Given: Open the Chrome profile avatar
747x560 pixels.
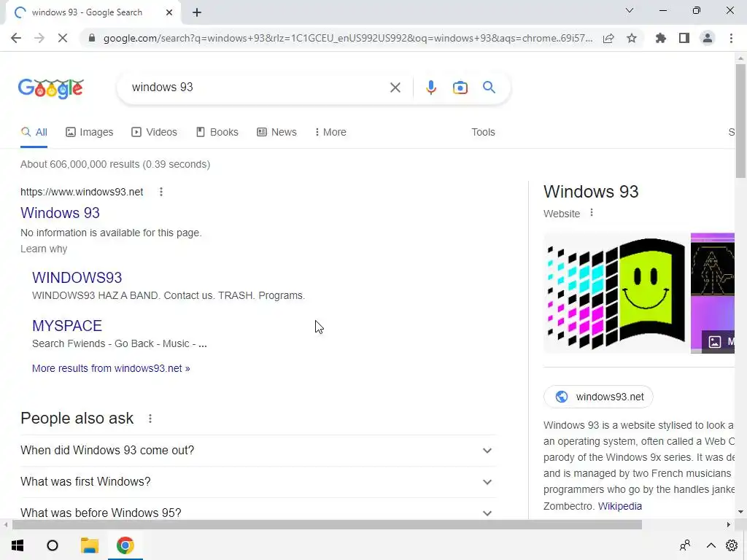Looking at the screenshot, I should tap(708, 38).
